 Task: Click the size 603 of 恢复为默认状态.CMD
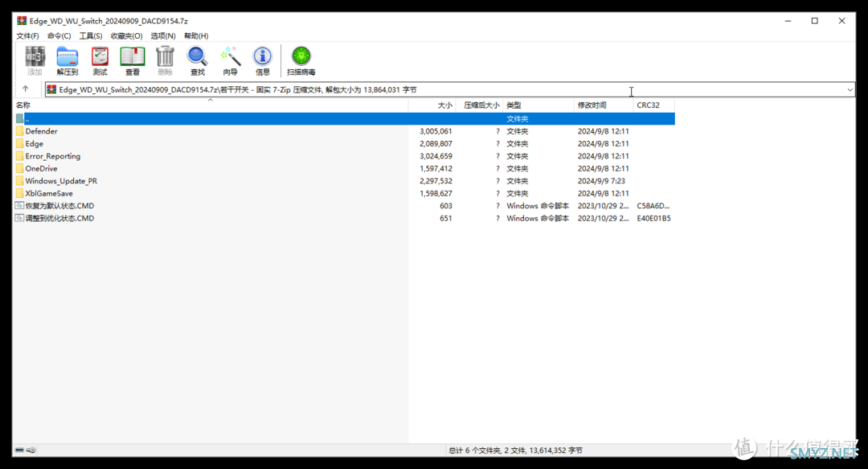tap(445, 206)
